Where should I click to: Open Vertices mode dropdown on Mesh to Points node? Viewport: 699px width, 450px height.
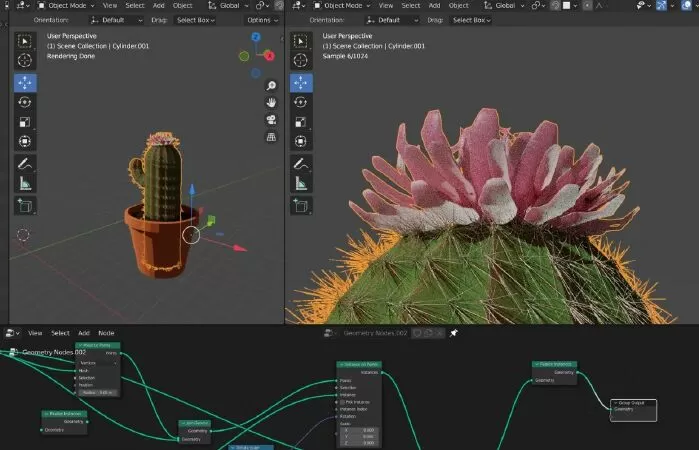point(98,363)
